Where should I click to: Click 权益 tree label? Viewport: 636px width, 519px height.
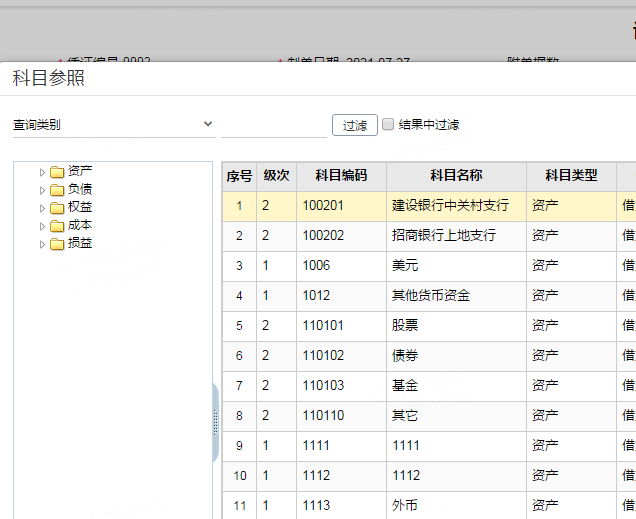(x=80, y=207)
